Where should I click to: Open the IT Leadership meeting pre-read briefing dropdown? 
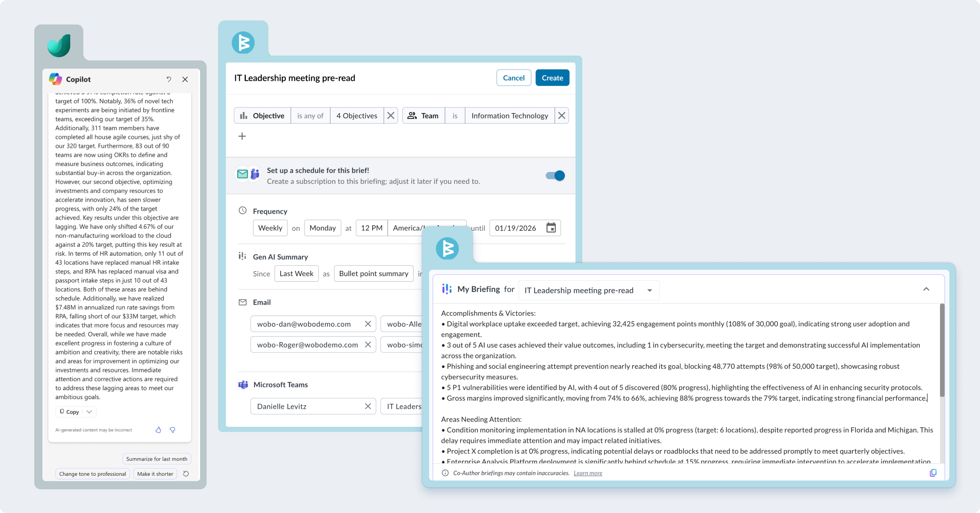[x=589, y=290]
